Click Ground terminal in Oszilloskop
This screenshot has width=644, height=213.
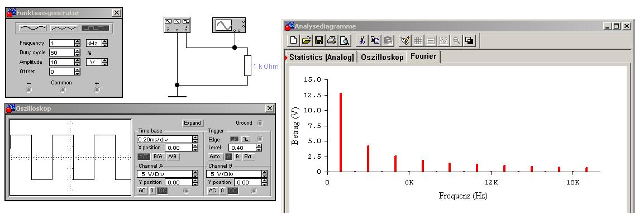point(260,123)
